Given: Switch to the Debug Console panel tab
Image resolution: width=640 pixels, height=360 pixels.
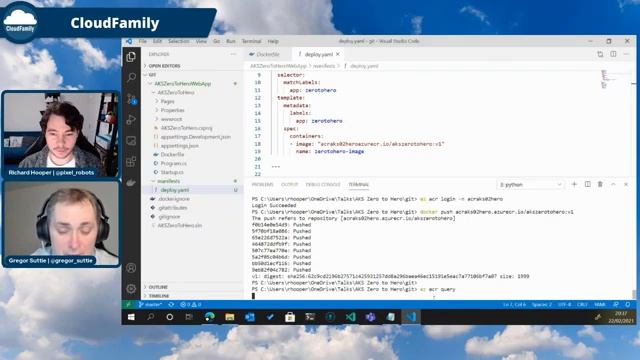Looking at the screenshot, I should 323,184.
